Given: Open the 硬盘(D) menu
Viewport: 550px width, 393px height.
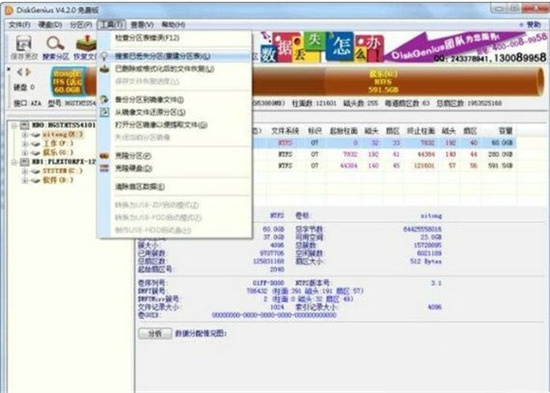Looking at the screenshot, I should (x=50, y=25).
